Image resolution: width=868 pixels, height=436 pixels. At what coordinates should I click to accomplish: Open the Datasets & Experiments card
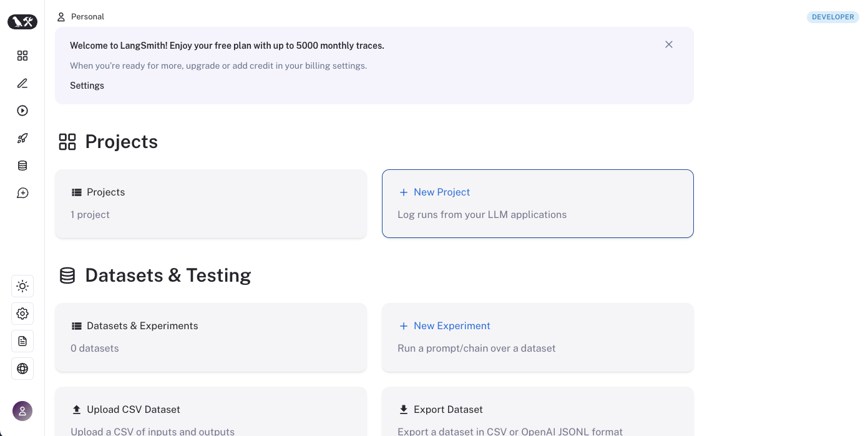pyautogui.click(x=211, y=337)
